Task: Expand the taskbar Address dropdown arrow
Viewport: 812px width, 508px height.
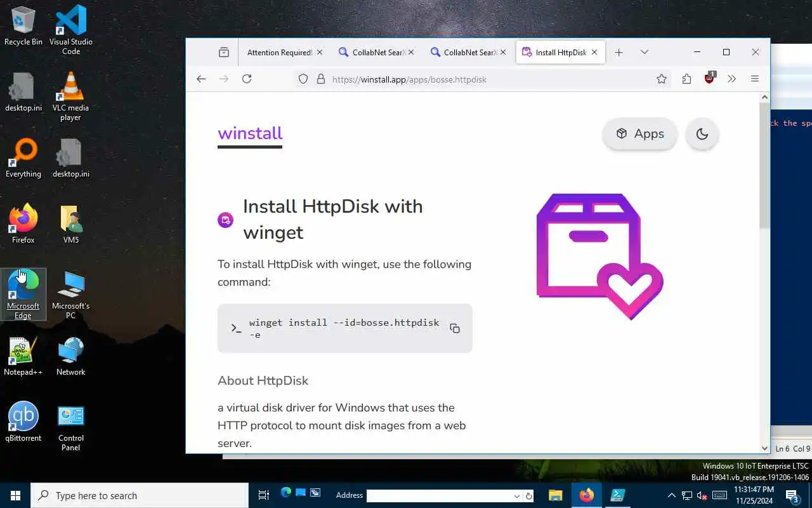Action: pos(517,496)
